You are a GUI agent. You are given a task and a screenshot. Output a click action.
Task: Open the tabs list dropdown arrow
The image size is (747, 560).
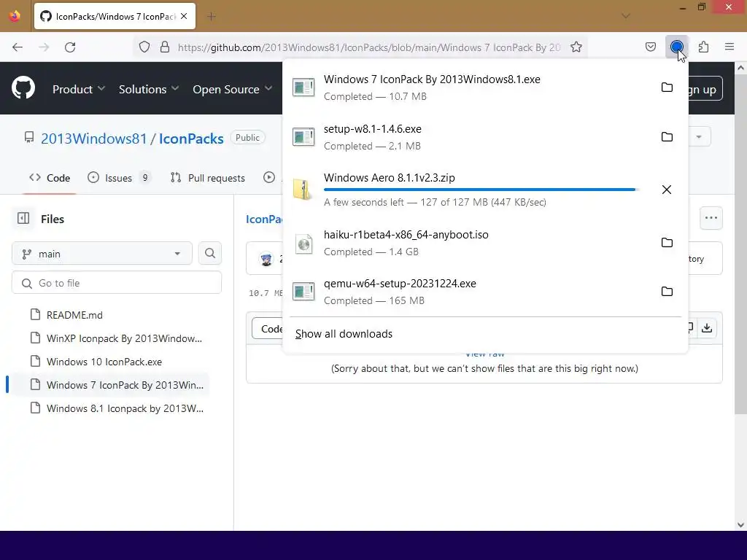625,16
